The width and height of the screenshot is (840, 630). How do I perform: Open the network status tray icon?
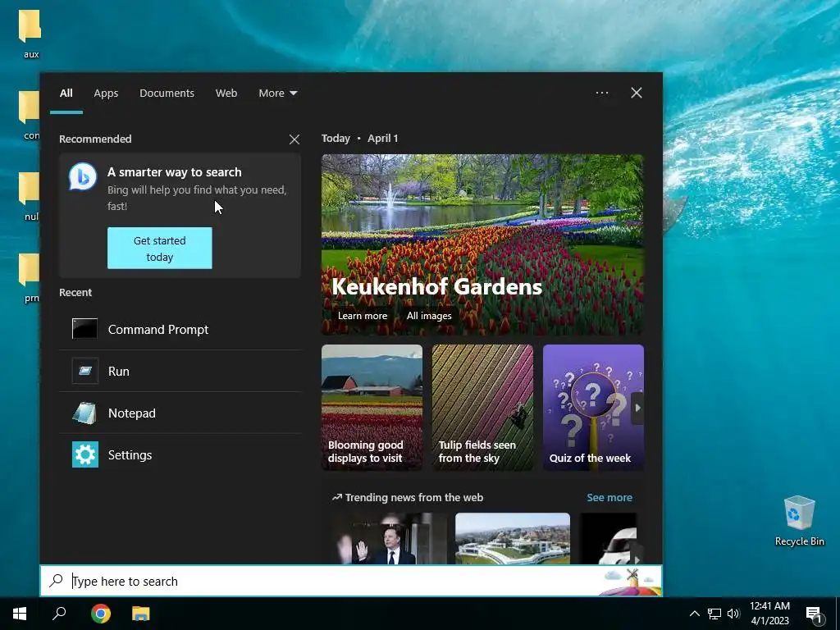(x=714, y=614)
